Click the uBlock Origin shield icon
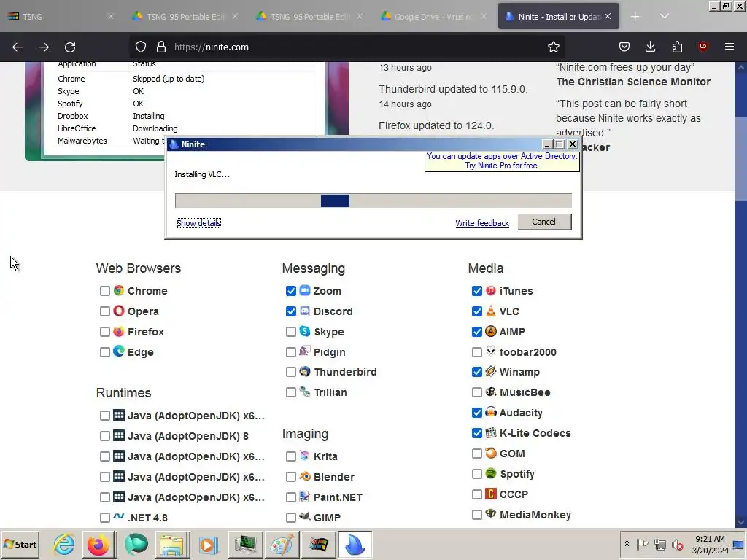The width and height of the screenshot is (747, 560). point(703,47)
